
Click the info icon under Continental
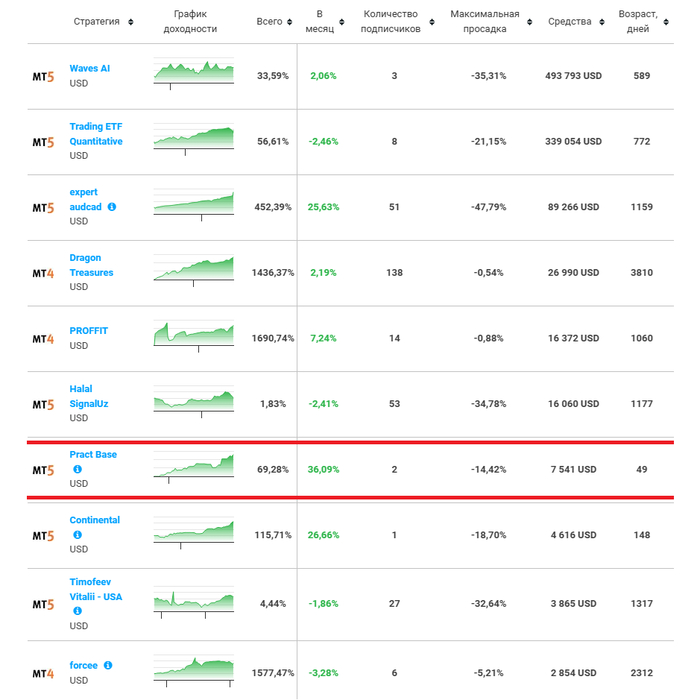pyautogui.click(x=77, y=535)
